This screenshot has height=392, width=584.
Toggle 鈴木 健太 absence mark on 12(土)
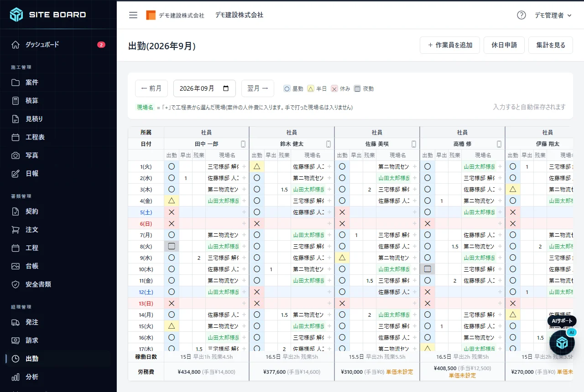(257, 292)
